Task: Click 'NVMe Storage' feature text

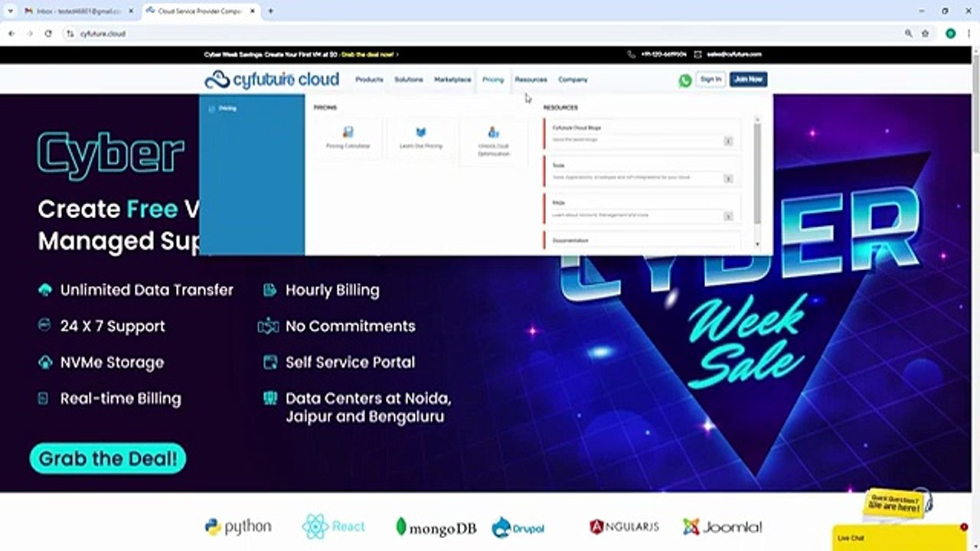Action: (112, 362)
